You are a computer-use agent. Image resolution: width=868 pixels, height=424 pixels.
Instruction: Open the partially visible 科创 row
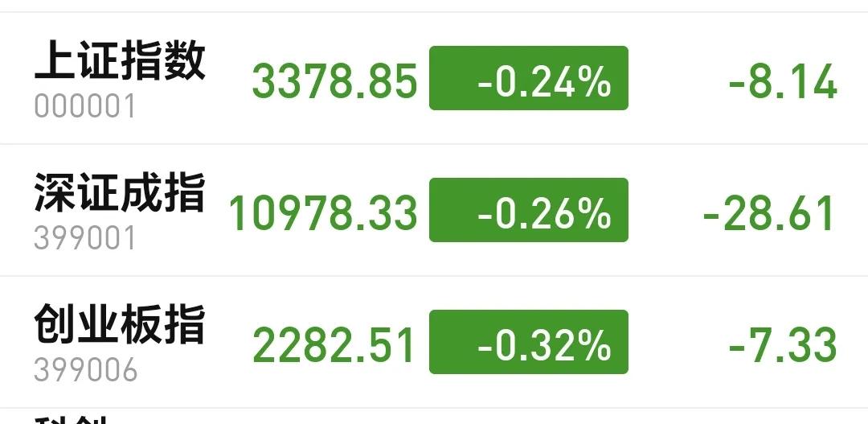[434, 417]
